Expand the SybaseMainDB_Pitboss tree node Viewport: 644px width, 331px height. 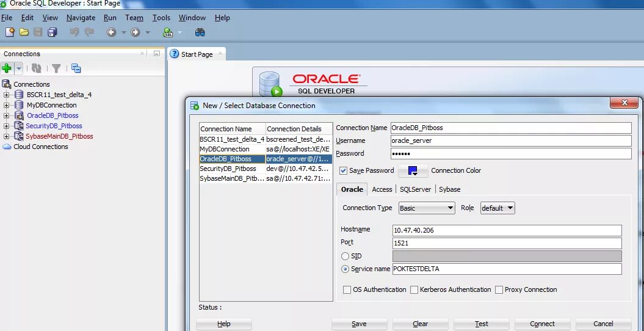point(6,136)
